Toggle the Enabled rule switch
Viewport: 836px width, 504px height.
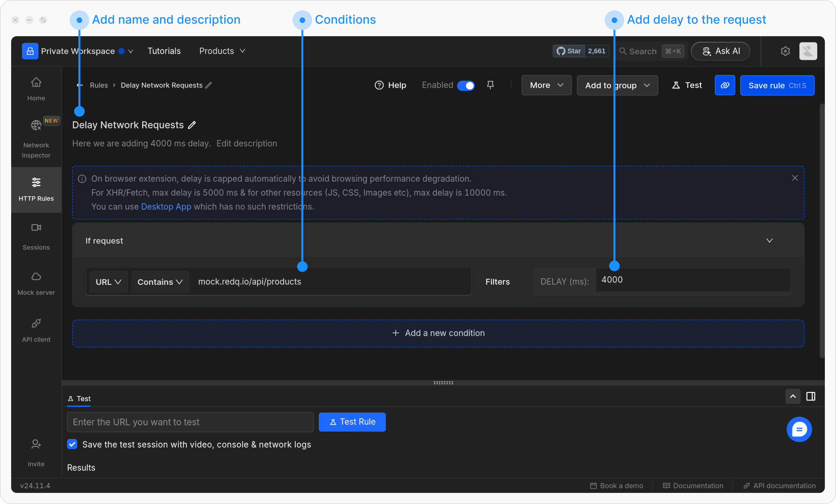pos(466,85)
